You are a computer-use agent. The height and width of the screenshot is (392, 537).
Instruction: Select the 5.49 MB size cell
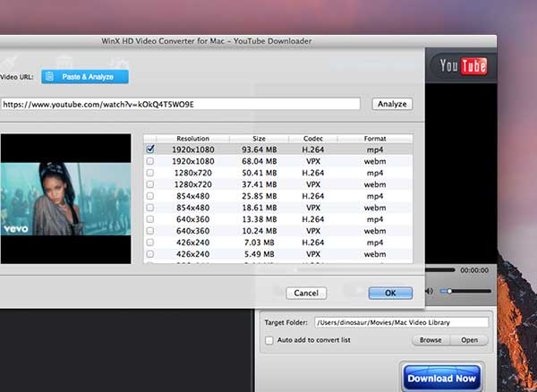coord(260,254)
